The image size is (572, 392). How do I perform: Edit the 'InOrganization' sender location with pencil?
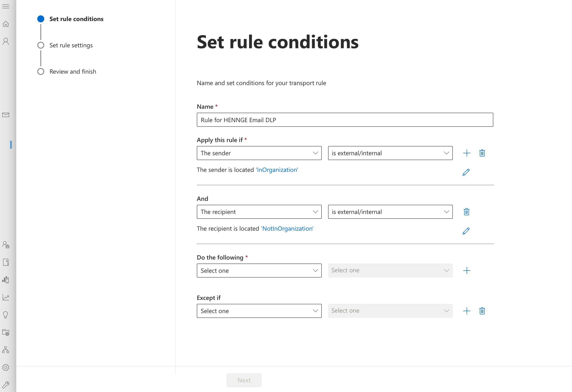pos(466,172)
